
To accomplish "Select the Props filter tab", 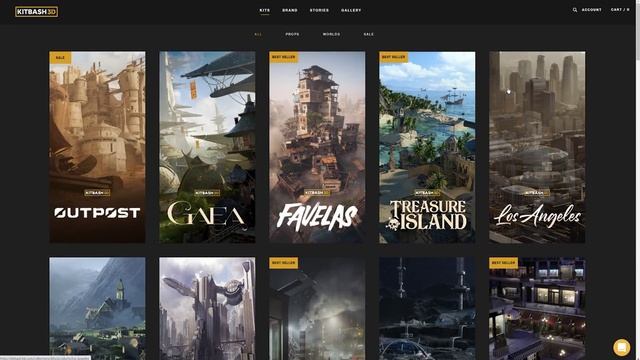I will point(292,34).
